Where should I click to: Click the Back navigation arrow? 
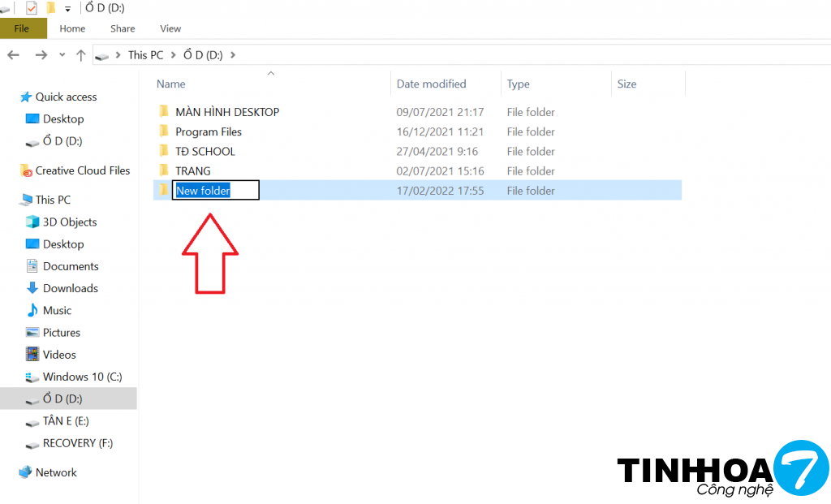14,55
